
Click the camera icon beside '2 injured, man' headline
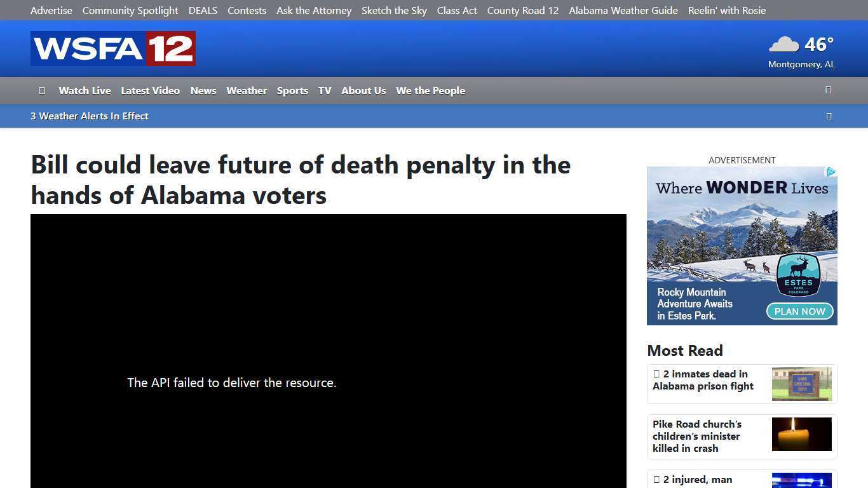656,479
